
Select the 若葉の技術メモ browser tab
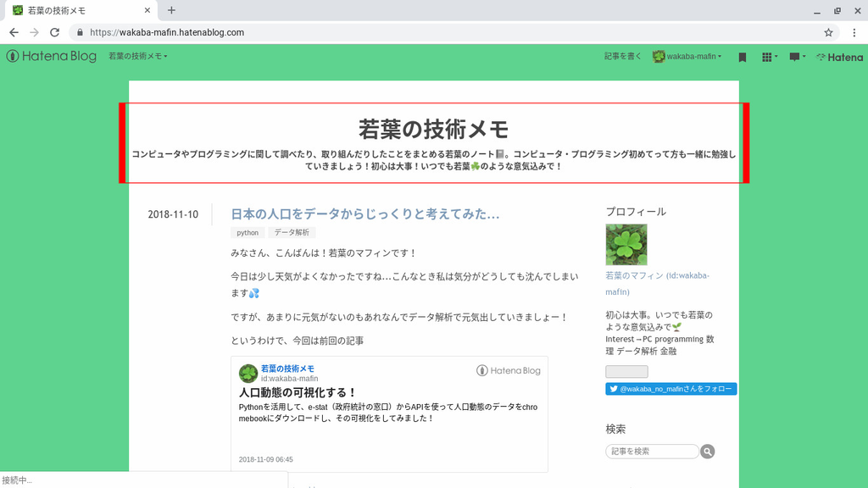(76, 11)
